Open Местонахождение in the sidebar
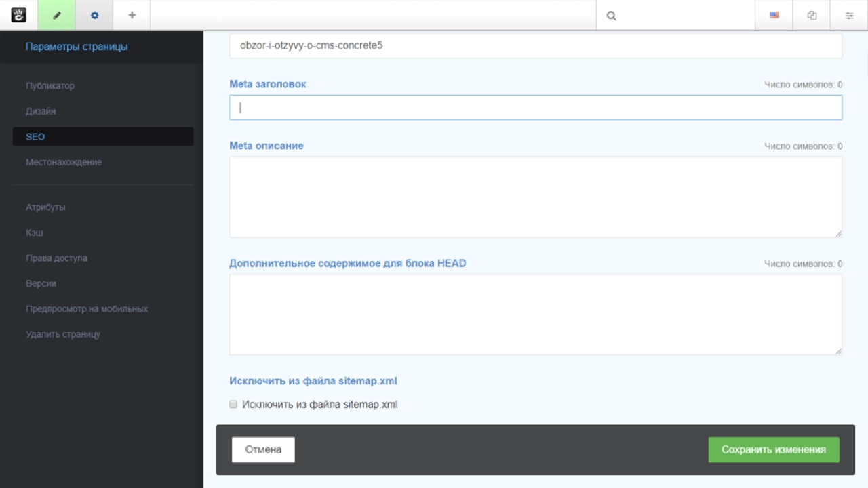 [x=64, y=162]
